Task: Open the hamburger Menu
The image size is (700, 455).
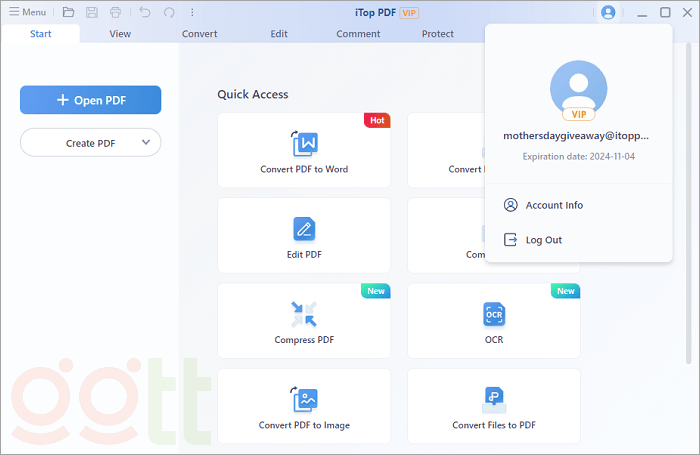Action: [28, 12]
